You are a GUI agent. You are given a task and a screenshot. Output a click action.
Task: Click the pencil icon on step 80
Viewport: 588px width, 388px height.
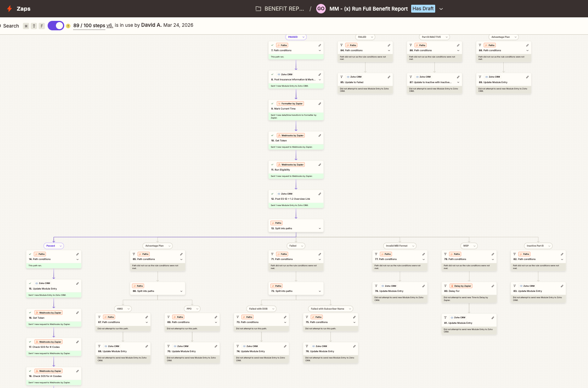[x=493, y=286]
